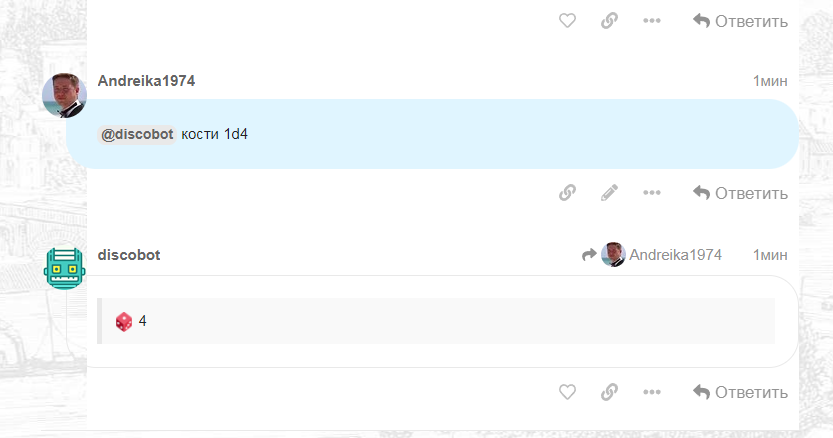This screenshot has width=833, height=438.
Task: Show more actions for the topmost post
Action: pyautogui.click(x=652, y=21)
